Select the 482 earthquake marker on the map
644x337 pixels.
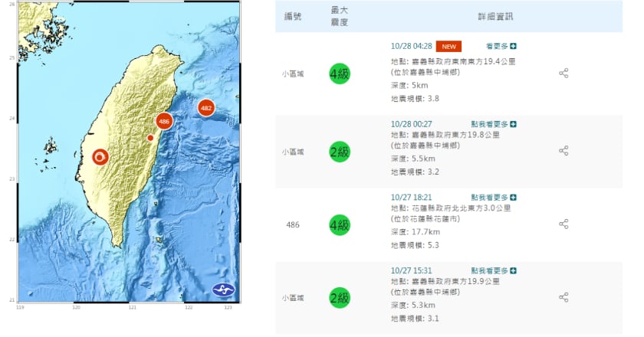206,108
